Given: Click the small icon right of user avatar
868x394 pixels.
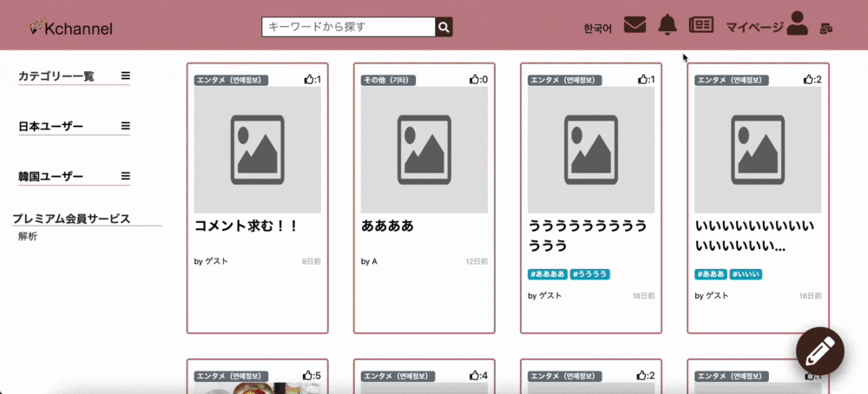Looking at the screenshot, I should click(827, 28).
